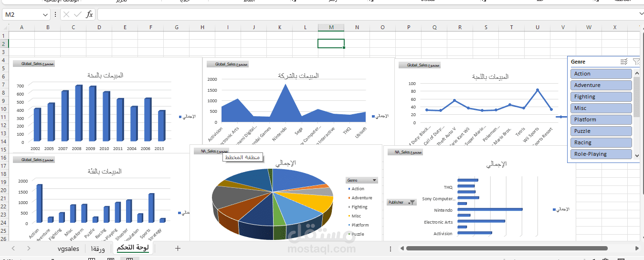Image resolution: width=644 pixels, height=260 pixels.
Task: Click the chart title المبيعات بالشركة
Action: coord(298,76)
